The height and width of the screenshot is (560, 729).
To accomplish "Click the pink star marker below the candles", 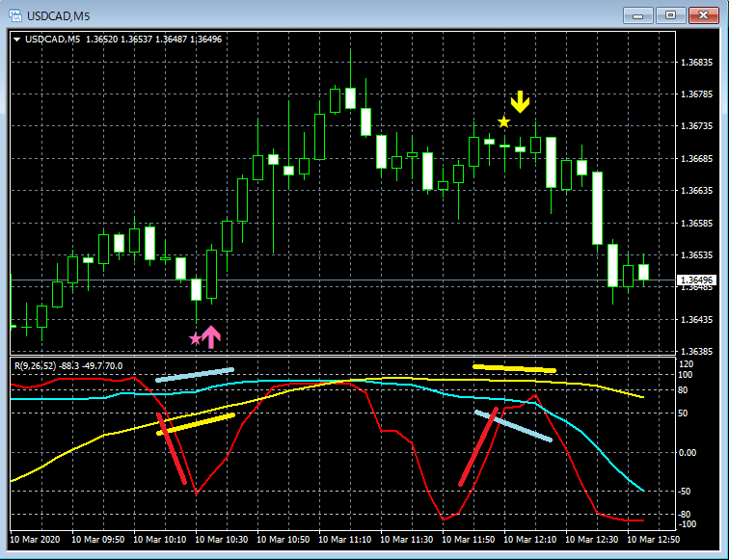I will 195,338.
